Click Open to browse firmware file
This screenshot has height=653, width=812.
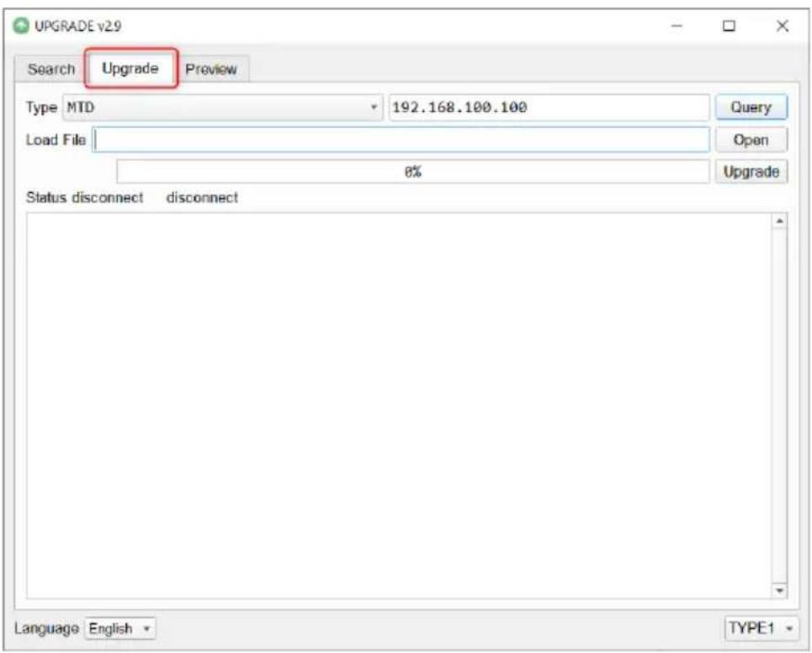coord(751,140)
